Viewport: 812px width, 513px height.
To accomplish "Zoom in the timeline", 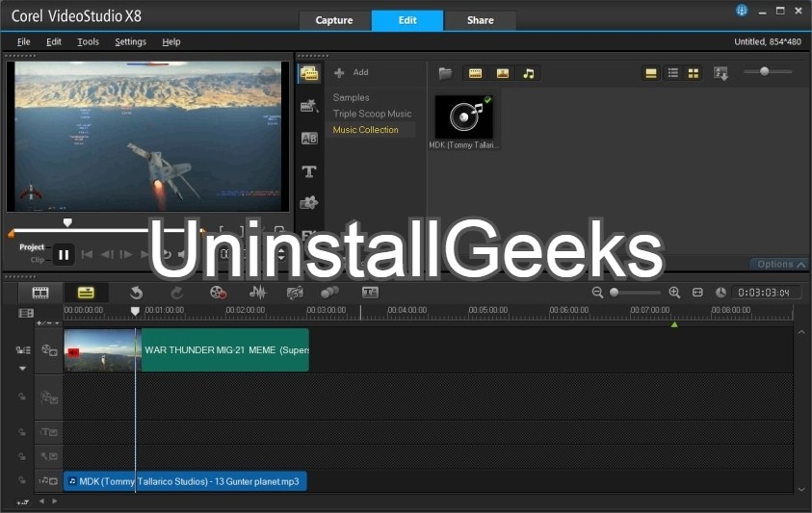I will 674,293.
